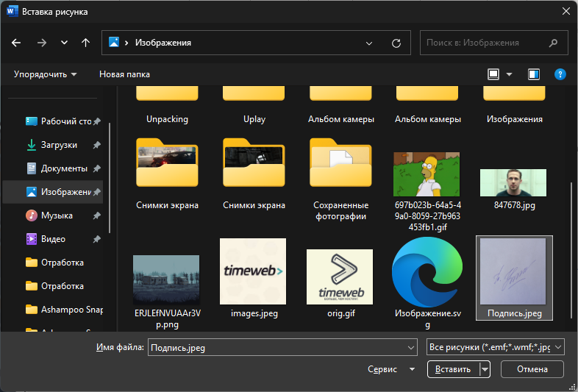Click the Новая папка button
Image resolution: width=578 pixels, height=392 pixels.
(x=124, y=74)
